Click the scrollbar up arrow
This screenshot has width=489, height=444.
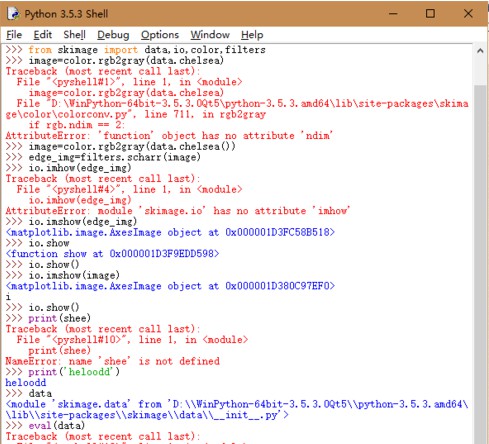(x=480, y=51)
